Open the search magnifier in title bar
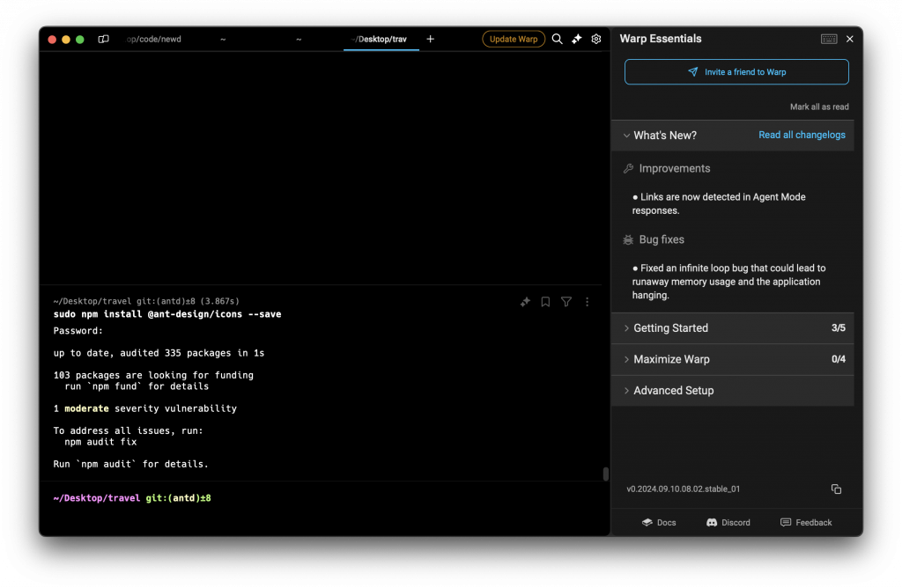Image resolution: width=902 pixels, height=588 pixels. click(x=557, y=39)
